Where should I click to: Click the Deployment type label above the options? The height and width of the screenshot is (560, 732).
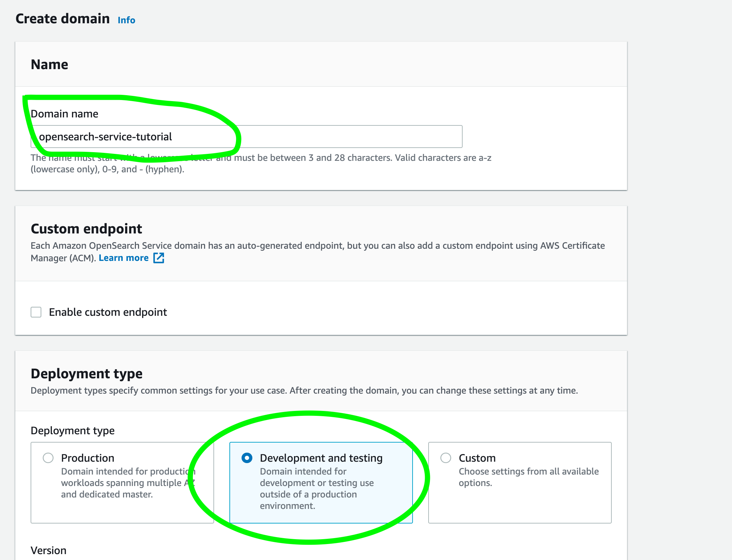[x=72, y=431]
